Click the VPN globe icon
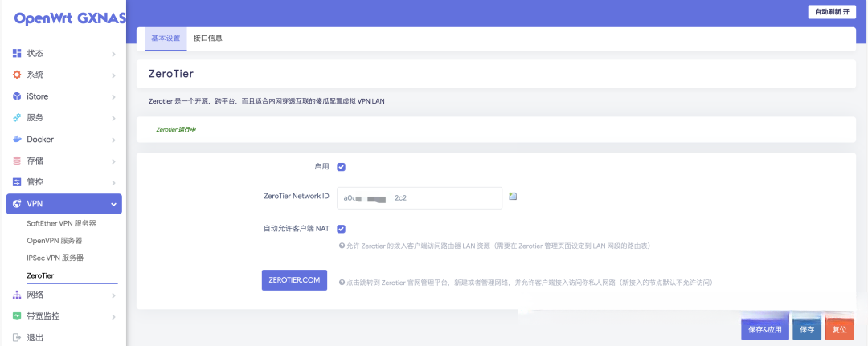 coord(17,204)
